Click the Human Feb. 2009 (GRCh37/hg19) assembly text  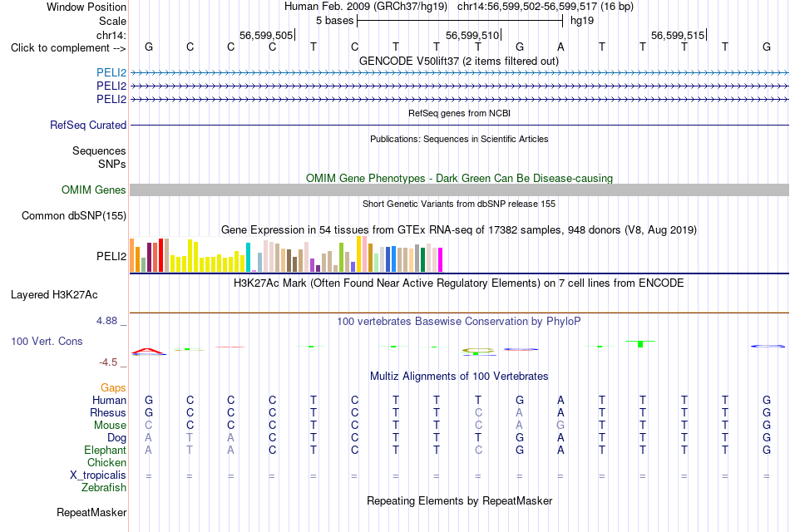tap(366, 7)
